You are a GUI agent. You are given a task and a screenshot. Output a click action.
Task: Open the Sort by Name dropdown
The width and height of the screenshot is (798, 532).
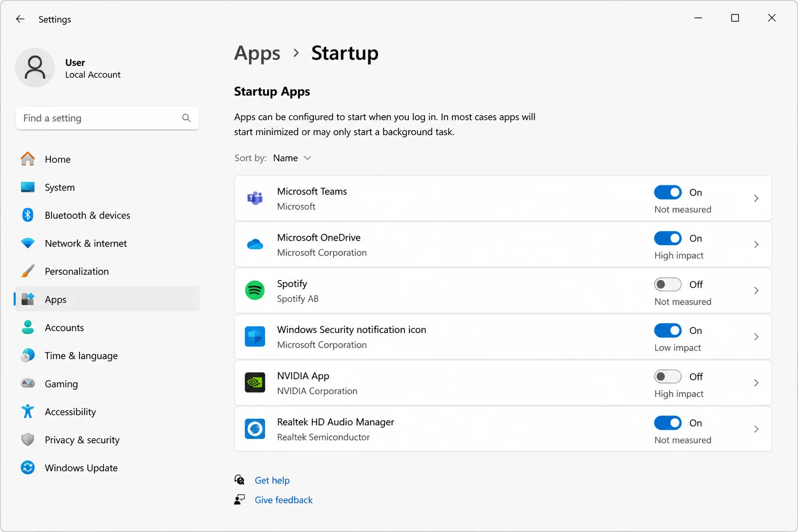coord(292,158)
